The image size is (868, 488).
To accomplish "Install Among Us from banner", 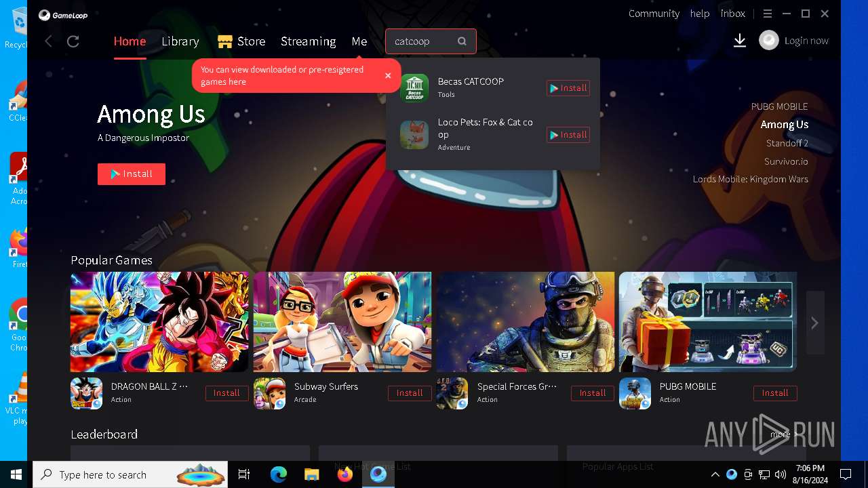I will (x=132, y=174).
